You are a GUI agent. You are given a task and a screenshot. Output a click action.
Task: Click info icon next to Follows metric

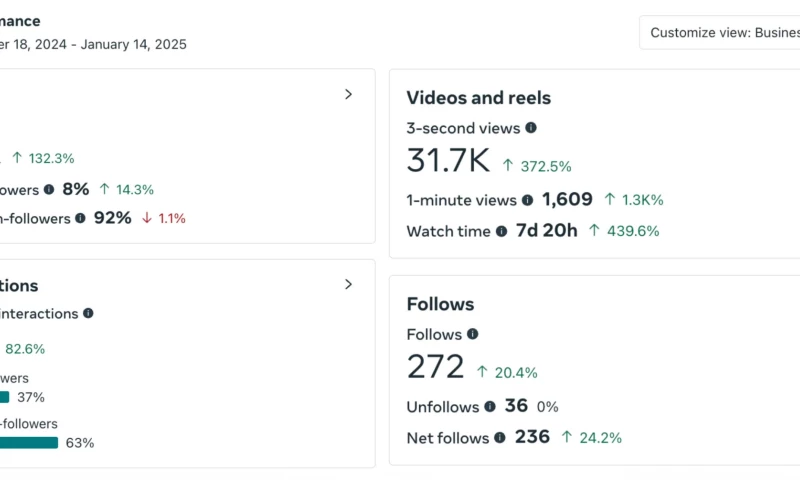pos(472,334)
